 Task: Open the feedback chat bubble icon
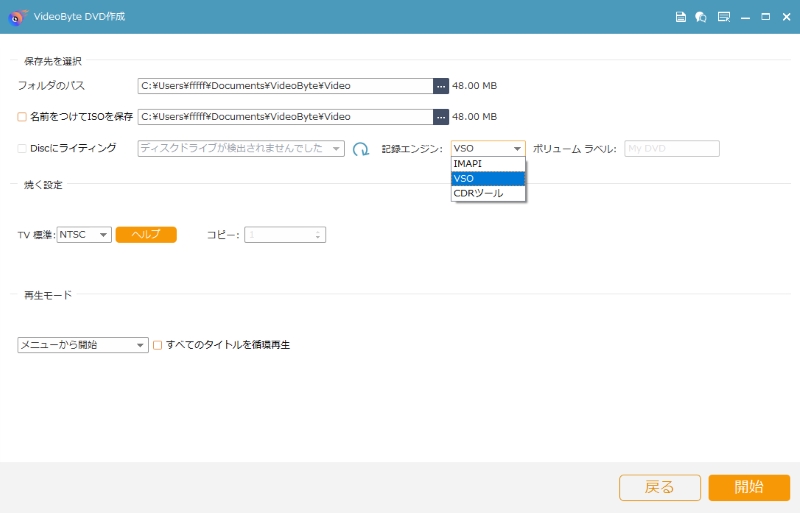(701, 17)
